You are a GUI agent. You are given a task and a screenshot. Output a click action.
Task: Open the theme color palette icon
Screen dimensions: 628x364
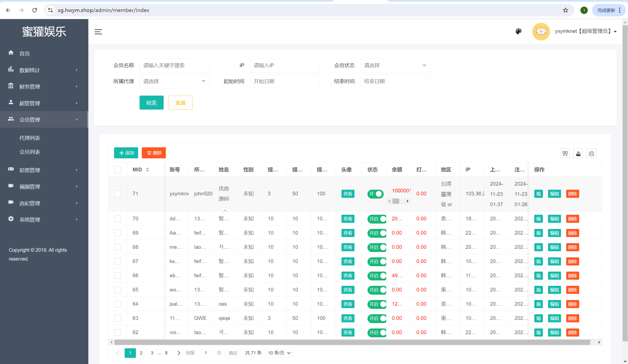[x=518, y=31]
